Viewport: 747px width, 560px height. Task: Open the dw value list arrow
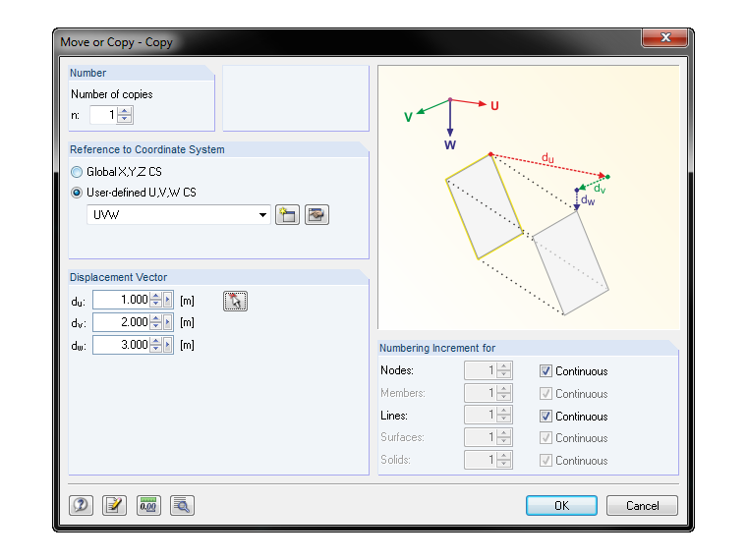(x=168, y=345)
